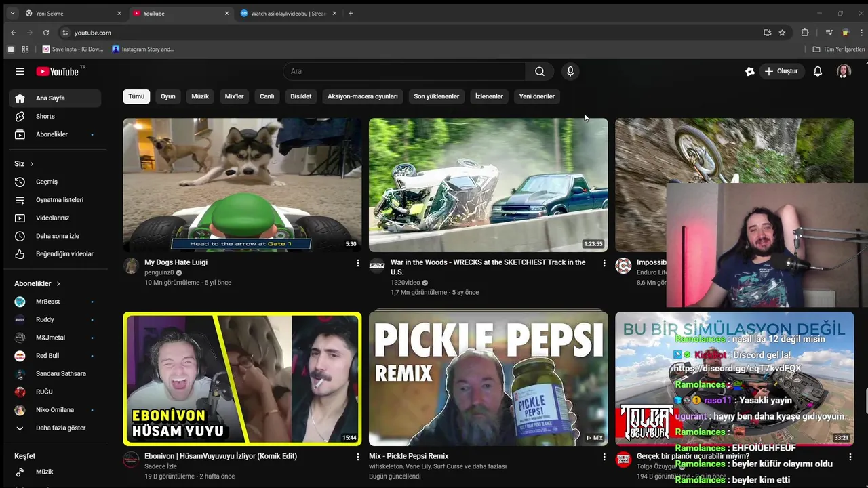Reload the page in Chrome
The height and width of the screenshot is (488, 868).
(46, 33)
